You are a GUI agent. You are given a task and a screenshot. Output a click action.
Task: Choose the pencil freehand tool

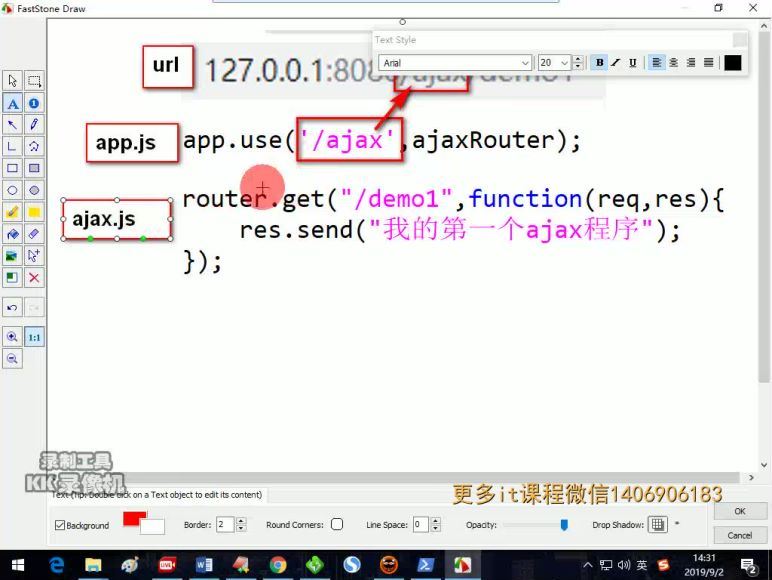coord(34,125)
